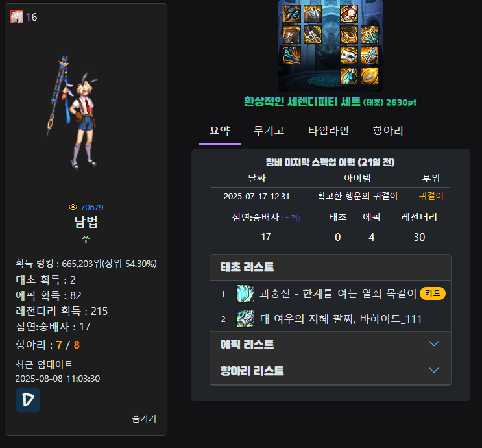This screenshot has height=448, width=482.
Task: Click the golden egg item icon
Action: tap(370, 76)
